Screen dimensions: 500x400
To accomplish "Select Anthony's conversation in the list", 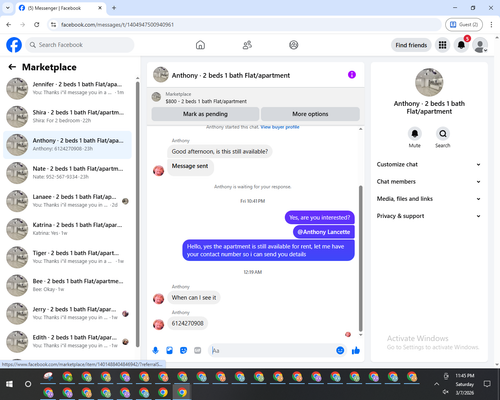I will pyautogui.click(x=67, y=145).
